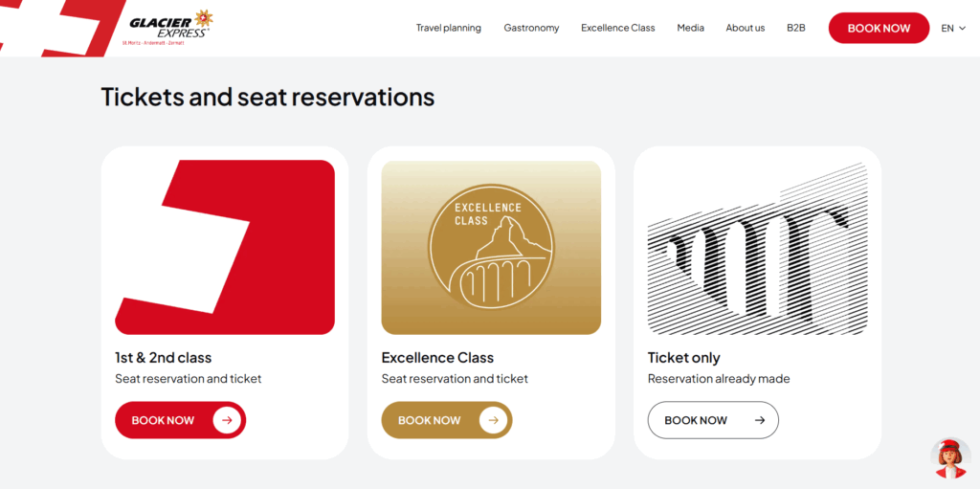The width and height of the screenshot is (980, 489).
Task: Click the striped Ticket only image
Action: point(757,247)
